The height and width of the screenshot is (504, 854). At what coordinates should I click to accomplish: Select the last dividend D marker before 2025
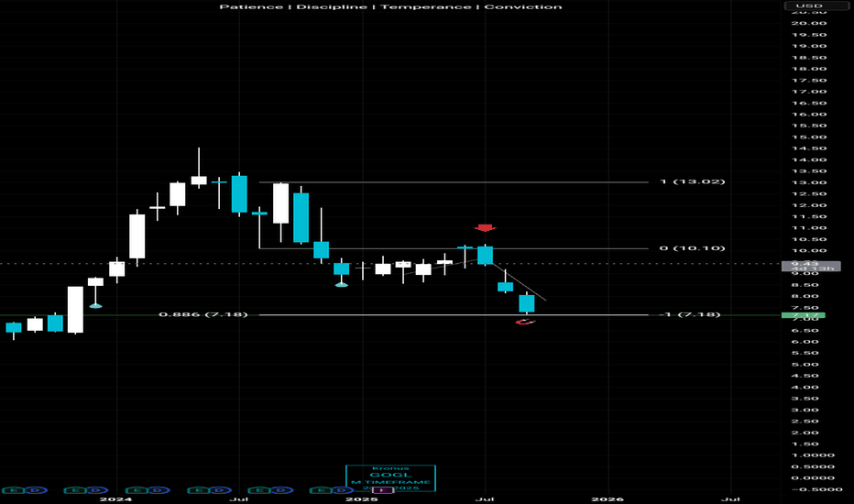343,490
